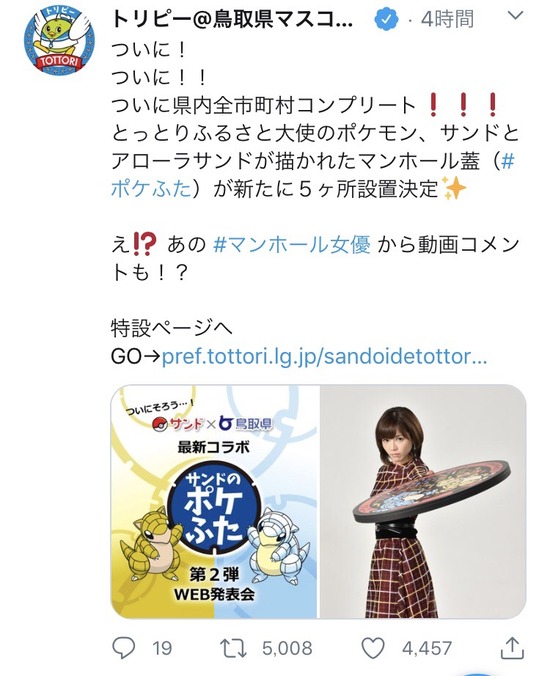View the 5,008 retweets count
This screenshot has width=550, height=676.
pyautogui.click(x=287, y=648)
